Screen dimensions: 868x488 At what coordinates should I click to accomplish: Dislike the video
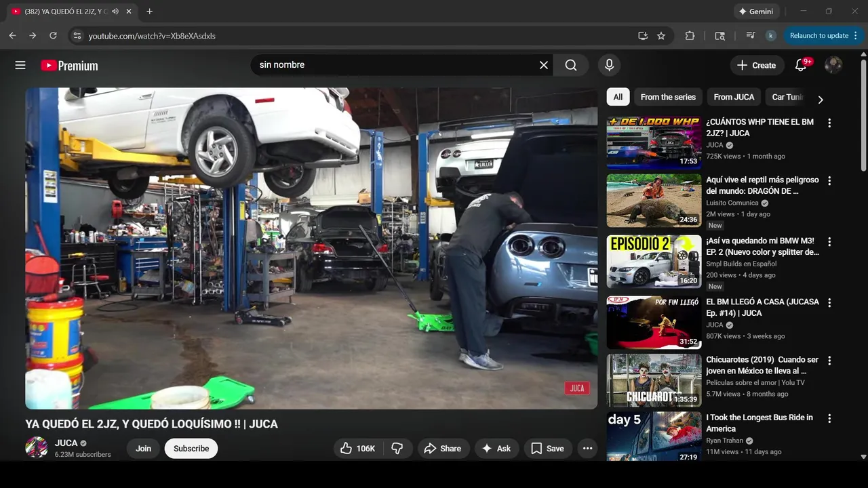[x=398, y=449]
